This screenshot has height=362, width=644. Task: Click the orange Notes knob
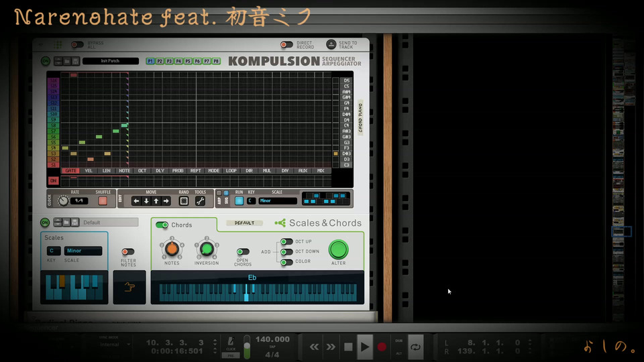coord(172,249)
